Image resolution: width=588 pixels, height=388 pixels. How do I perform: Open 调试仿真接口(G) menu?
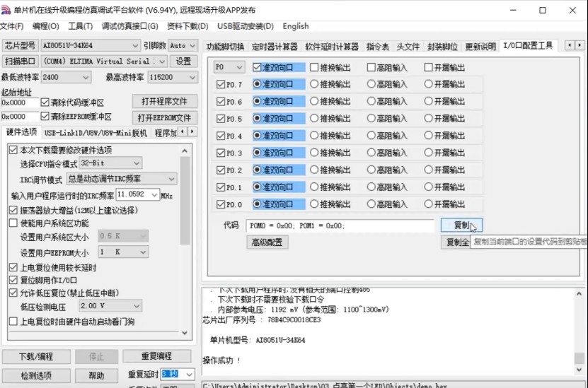129,26
